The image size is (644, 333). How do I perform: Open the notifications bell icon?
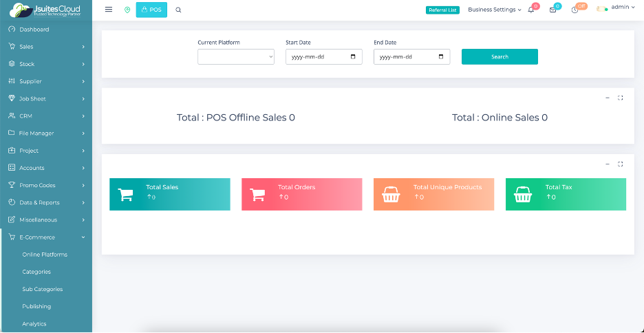tap(531, 10)
